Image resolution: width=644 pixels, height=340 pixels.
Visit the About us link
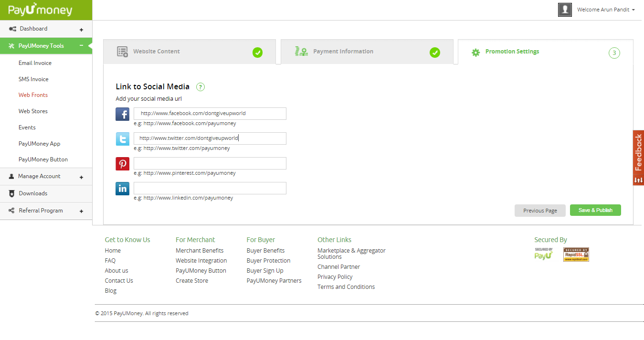[116, 271]
